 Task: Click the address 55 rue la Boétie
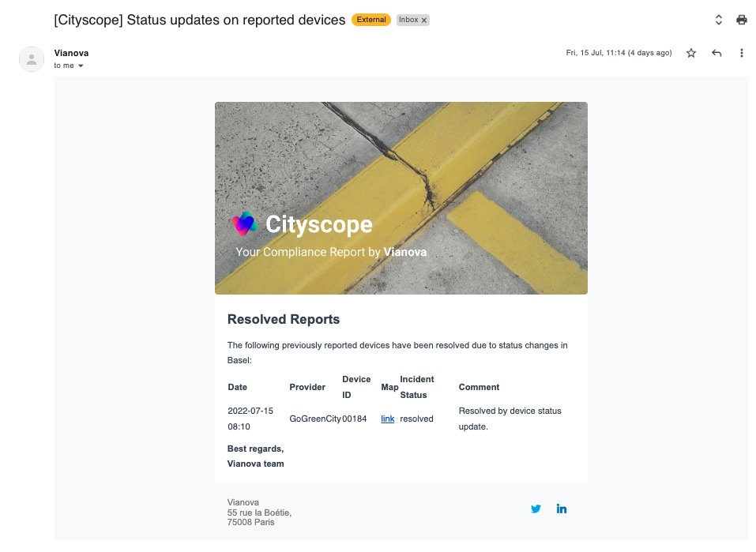(259, 513)
